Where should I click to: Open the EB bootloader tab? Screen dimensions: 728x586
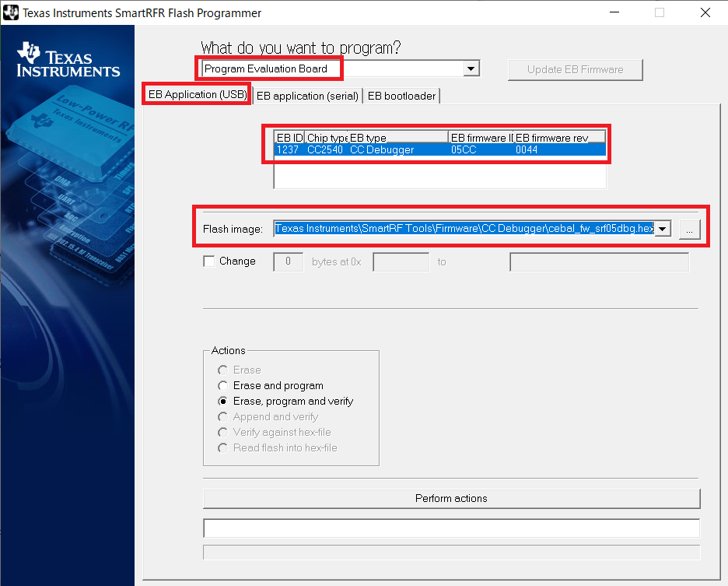401,96
